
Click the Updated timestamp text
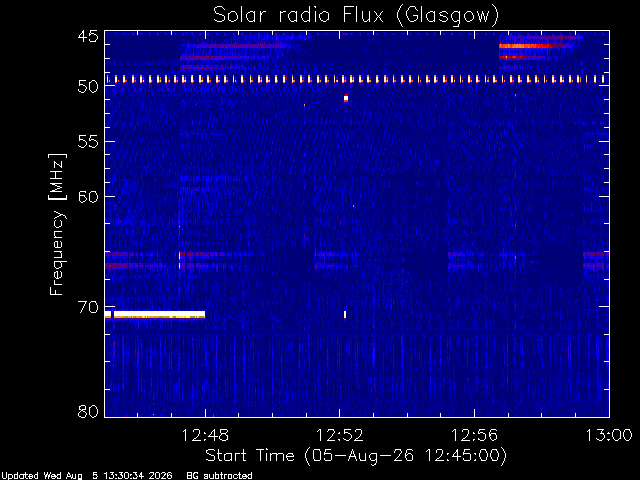(87, 476)
